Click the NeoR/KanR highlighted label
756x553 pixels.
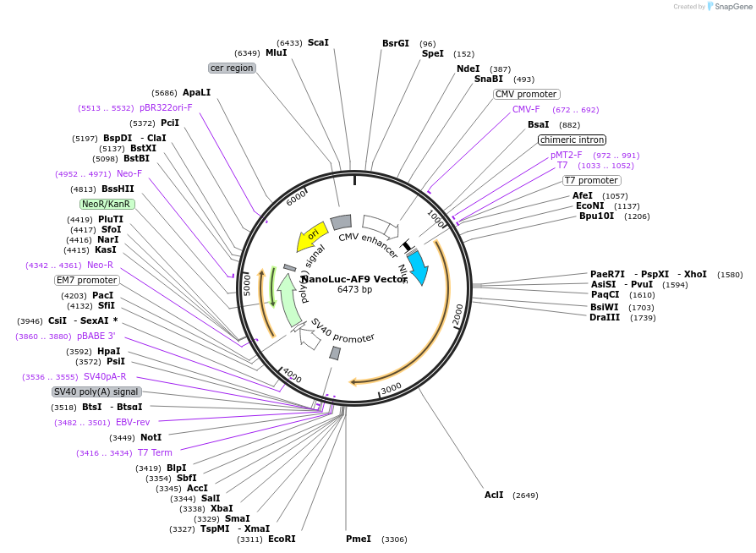click(x=106, y=204)
